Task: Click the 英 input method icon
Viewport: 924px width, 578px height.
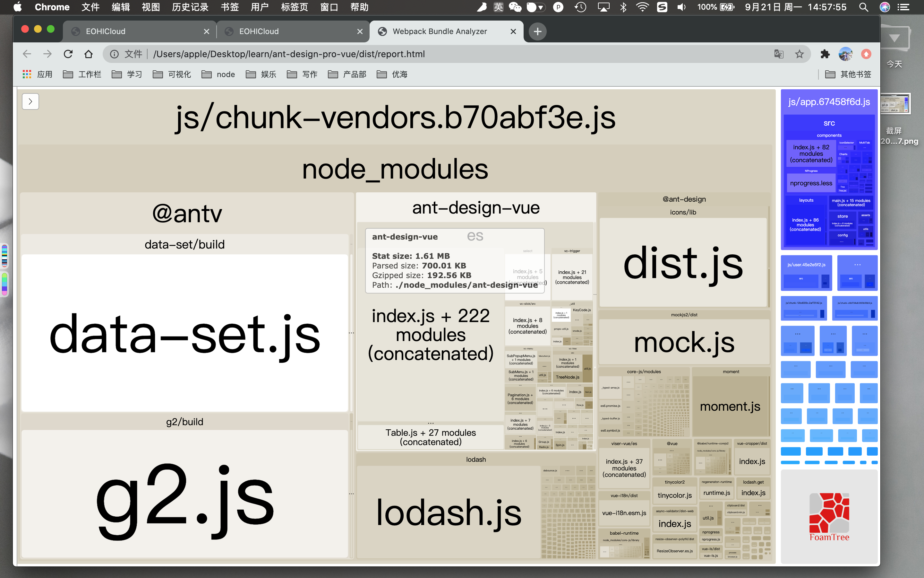Action: pos(498,7)
